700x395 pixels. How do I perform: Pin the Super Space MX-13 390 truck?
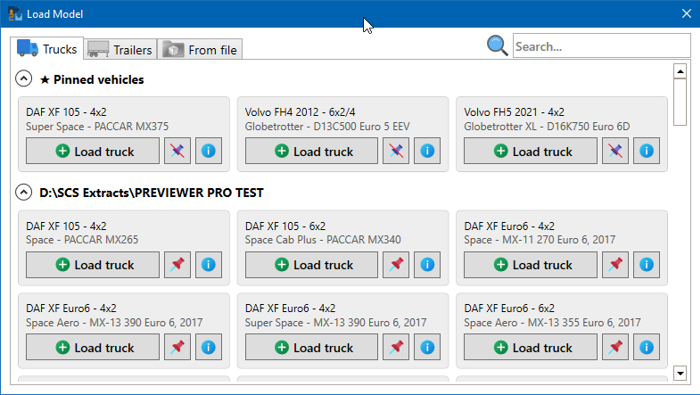pos(396,347)
